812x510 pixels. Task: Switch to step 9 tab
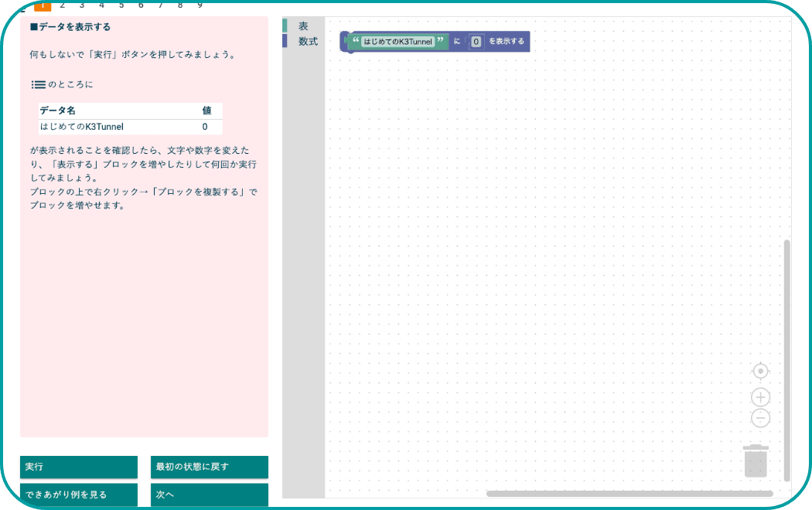click(200, 5)
